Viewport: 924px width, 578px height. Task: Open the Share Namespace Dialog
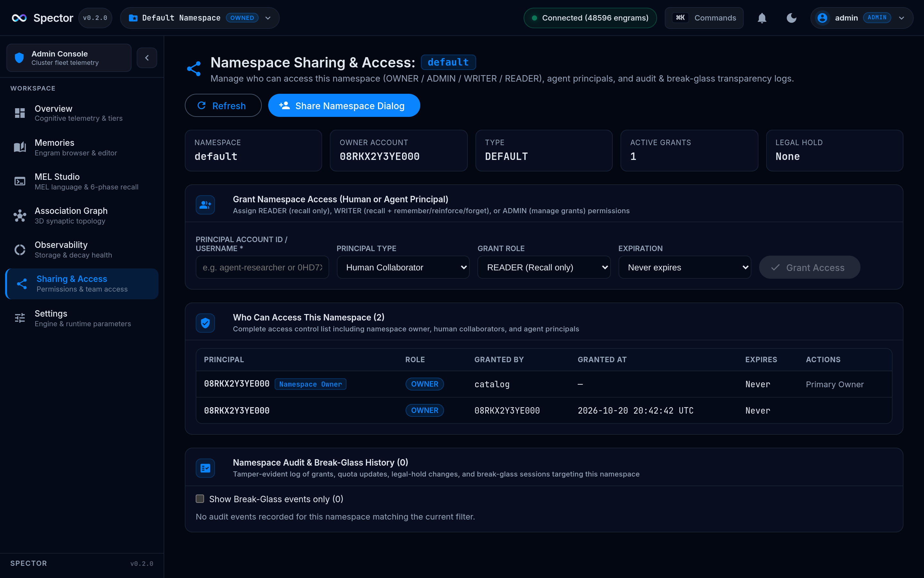344,106
